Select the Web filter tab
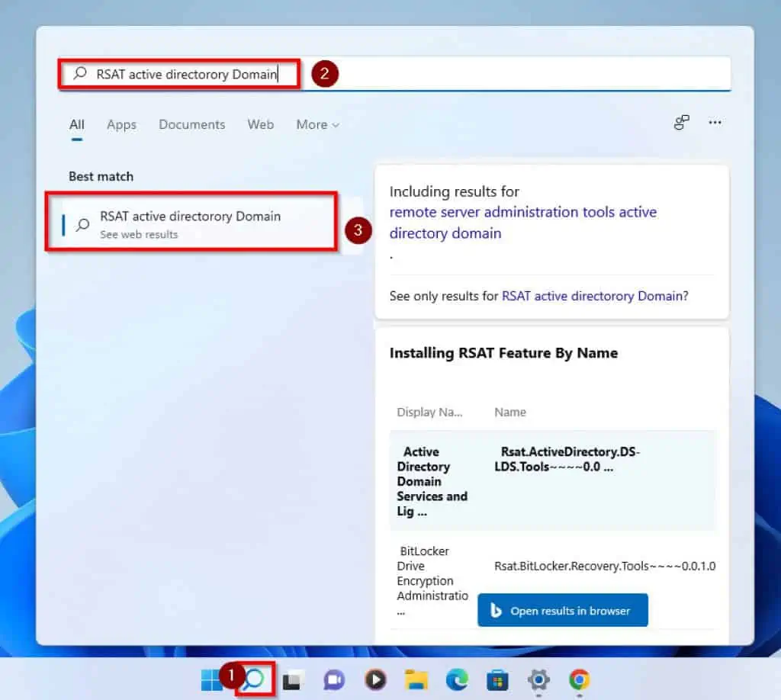 (x=260, y=124)
